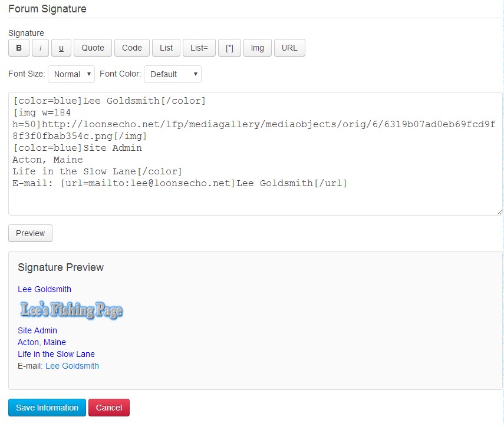The height and width of the screenshot is (427, 504).
Task: Click the List= ordered list button
Action: tap(199, 48)
